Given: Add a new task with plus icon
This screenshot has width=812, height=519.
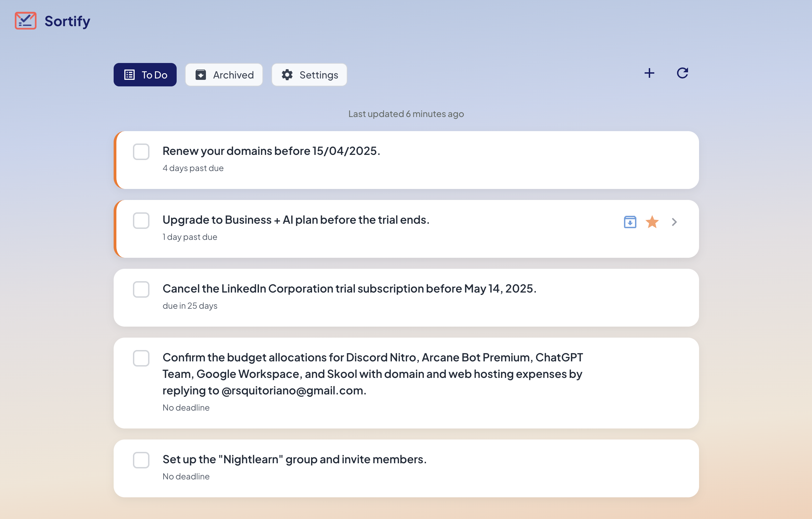Looking at the screenshot, I should click(649, 73).
